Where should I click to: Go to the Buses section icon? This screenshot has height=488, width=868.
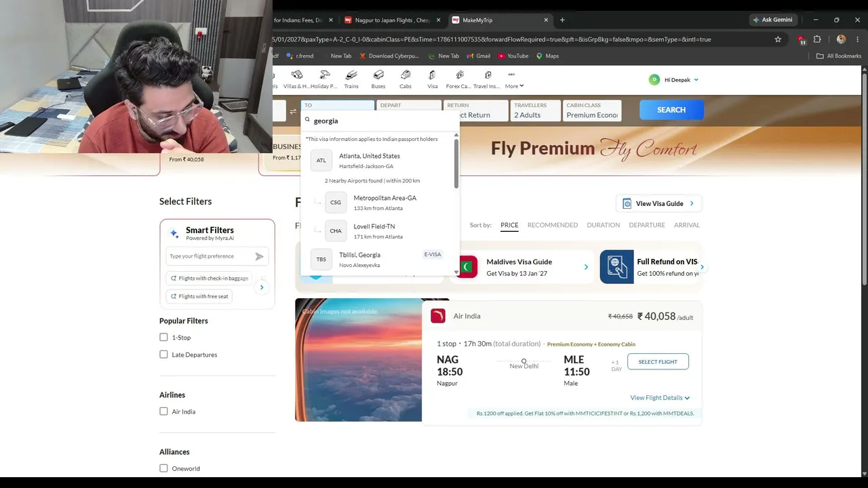click(378, 75)
